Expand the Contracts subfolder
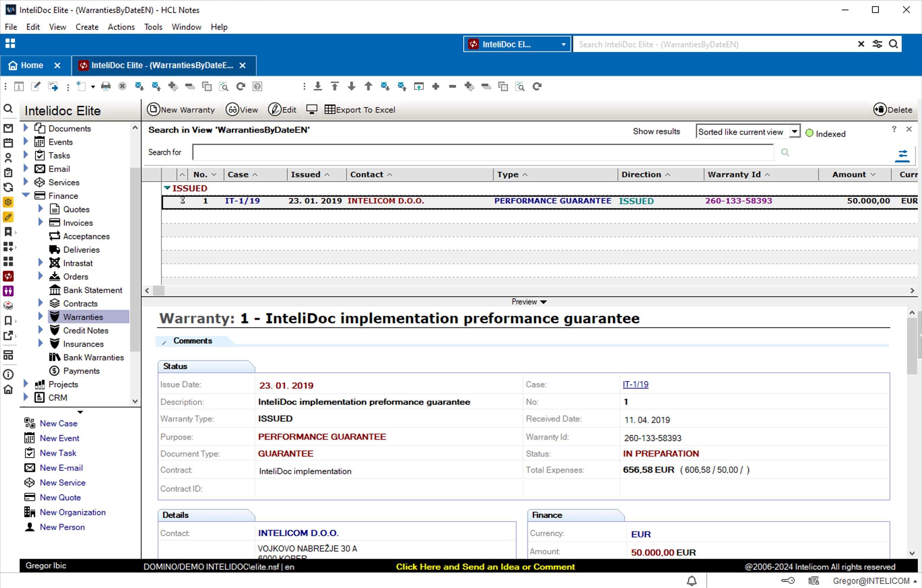This screenshot has height=588, width=922. pos(40,303)
